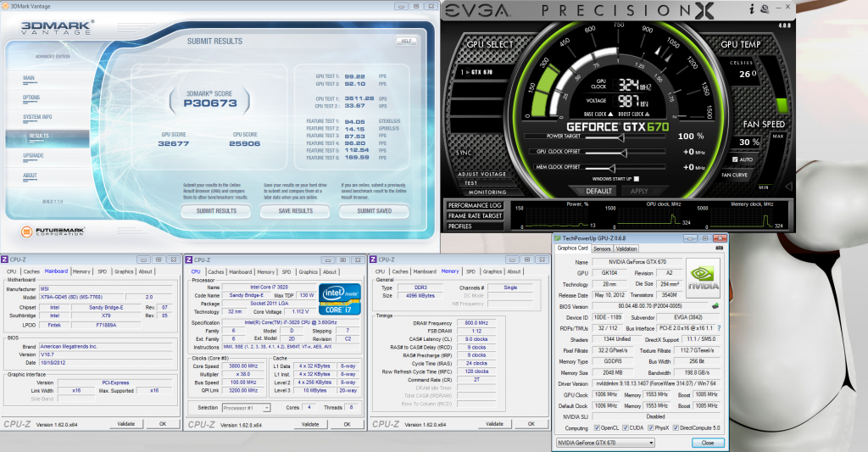Open About in 3DMark Vantage sidebar

pos(30,176)
